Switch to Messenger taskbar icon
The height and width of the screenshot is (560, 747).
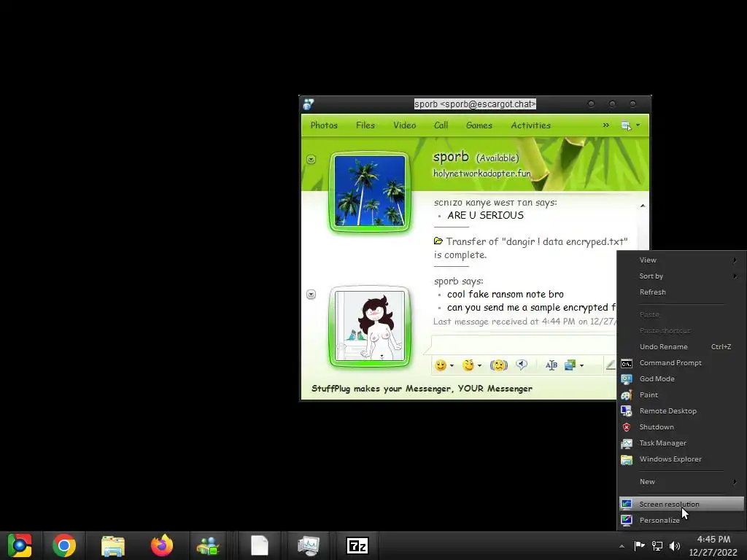point(208,545)
